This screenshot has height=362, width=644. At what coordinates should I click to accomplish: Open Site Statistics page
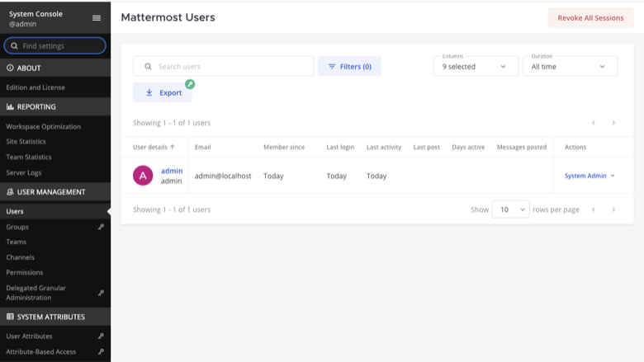(26, 142)
